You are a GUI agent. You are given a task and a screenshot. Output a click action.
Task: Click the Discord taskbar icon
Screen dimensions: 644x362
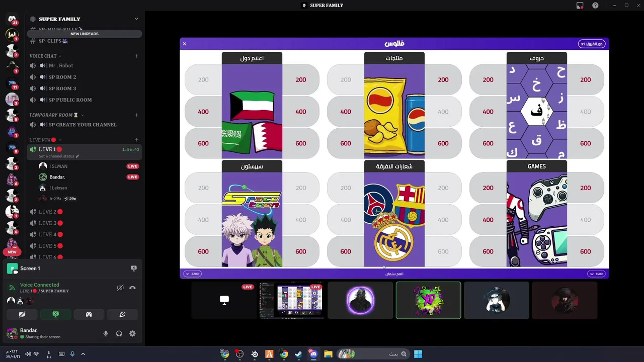point(313,354)
